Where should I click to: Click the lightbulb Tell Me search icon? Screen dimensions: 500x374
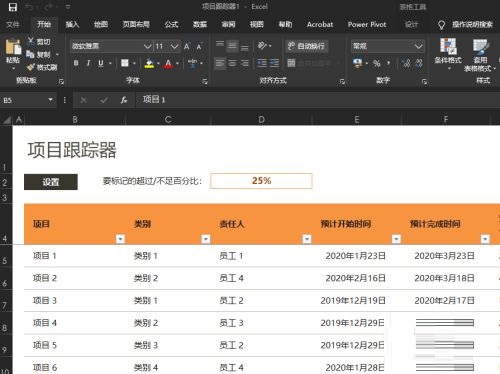click(441, 25)
